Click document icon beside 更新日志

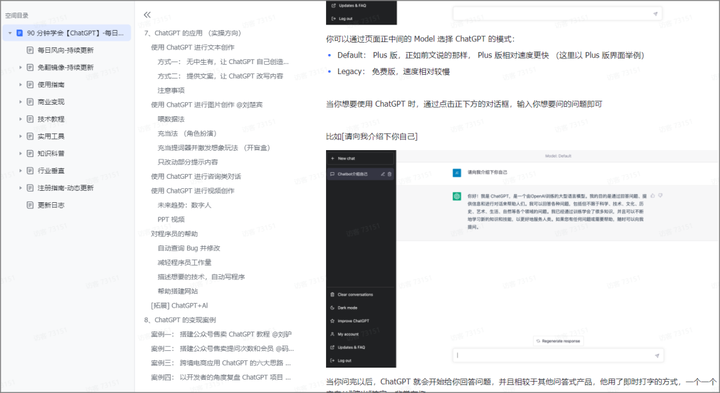pyautogui.click(x=30, y=205)
